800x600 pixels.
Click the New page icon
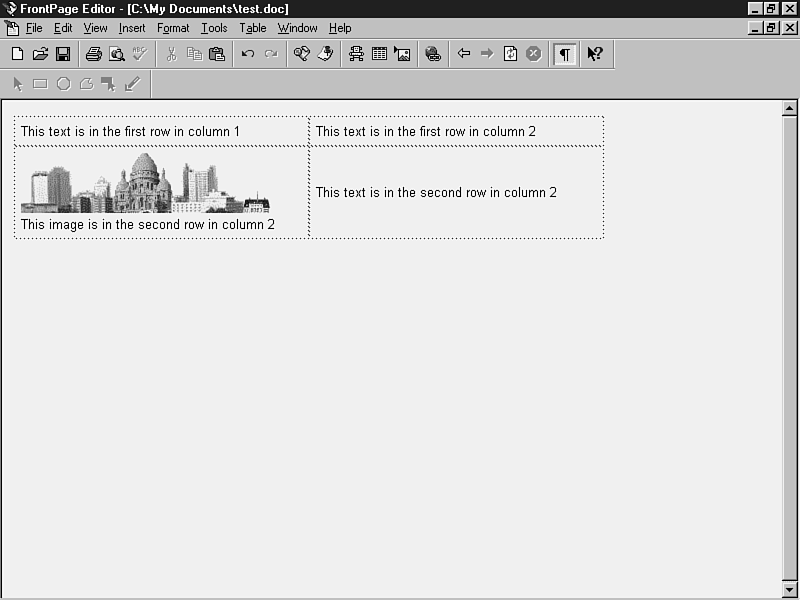coord(17,54)
